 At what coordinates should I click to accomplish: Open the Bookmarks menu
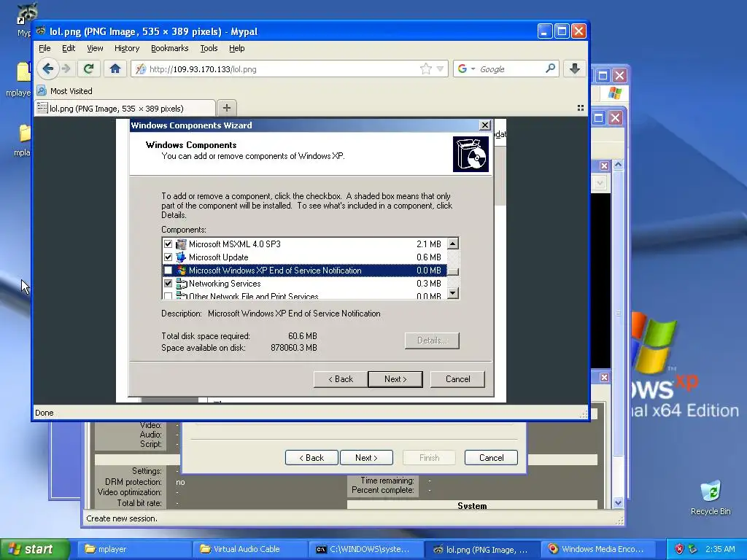point(169,48)
